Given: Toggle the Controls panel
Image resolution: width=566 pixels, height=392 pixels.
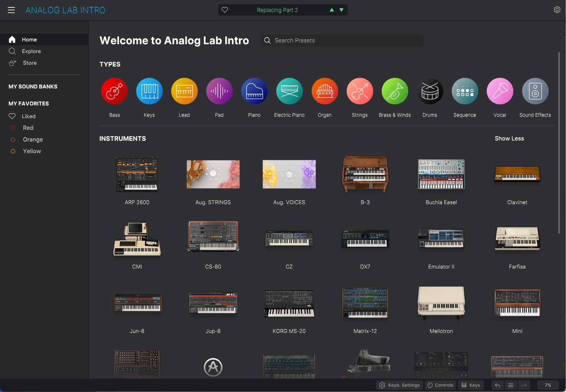Looking at the screenshot, I should [440, 385].
